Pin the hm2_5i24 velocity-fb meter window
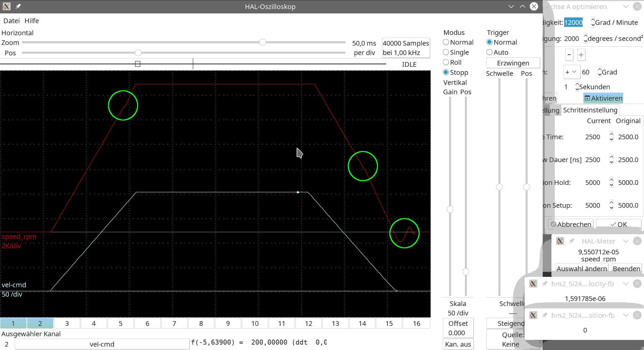Image resolution: width=644 pixels, height=350 pixels. pos(545,284)
